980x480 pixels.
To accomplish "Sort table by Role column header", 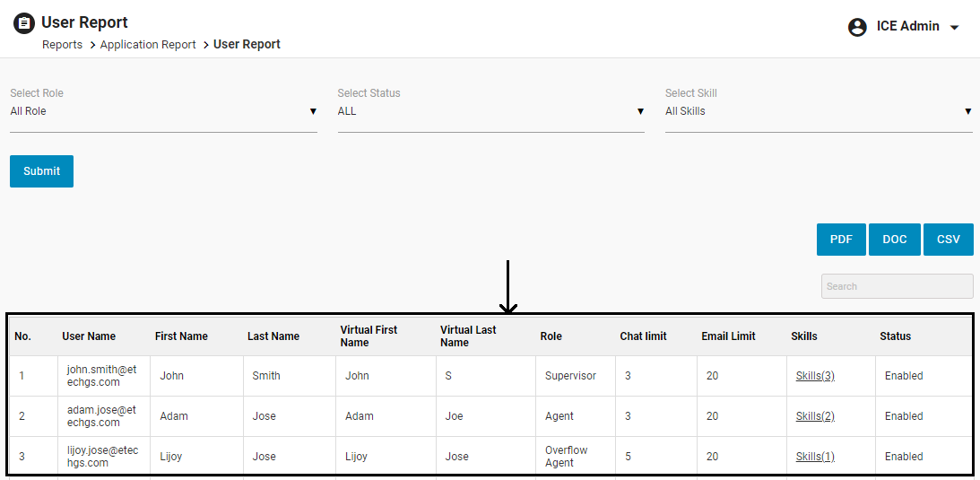I will (x=551, y=336).
